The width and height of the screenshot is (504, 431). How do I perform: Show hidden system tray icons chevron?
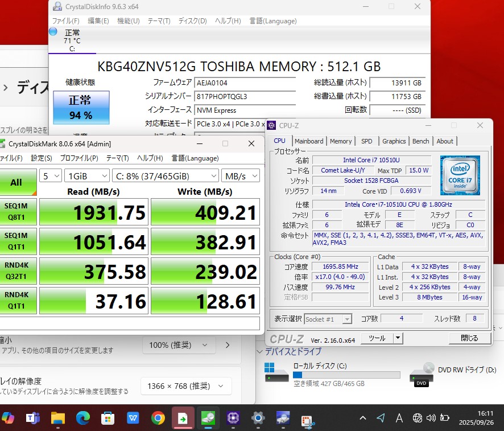363,418
